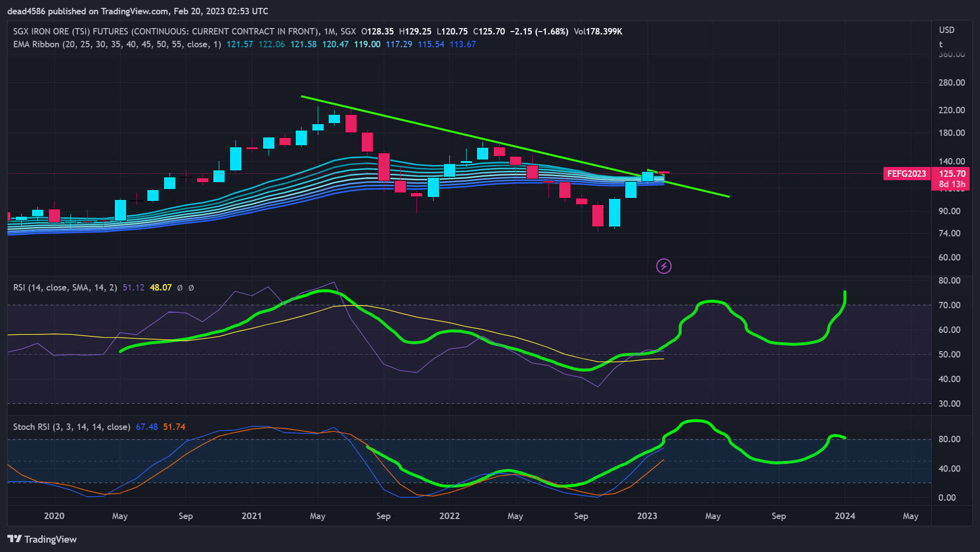Click the Stoch RSI D value 51.74
The image size is (980, 552).
tap(174, 427)
